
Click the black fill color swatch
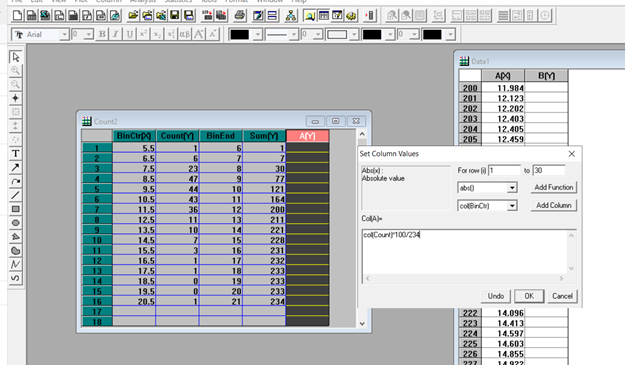[372, 35]
